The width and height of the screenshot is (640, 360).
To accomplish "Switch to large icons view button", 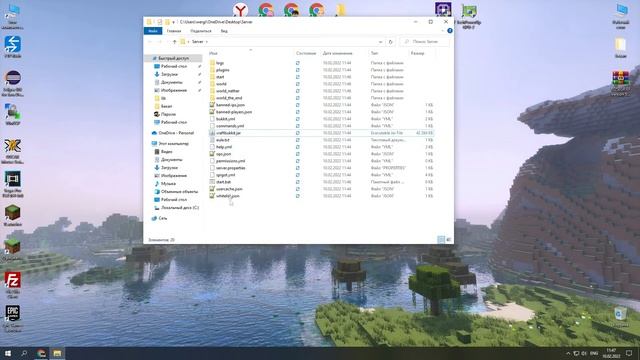I will [x=449, y=240].
